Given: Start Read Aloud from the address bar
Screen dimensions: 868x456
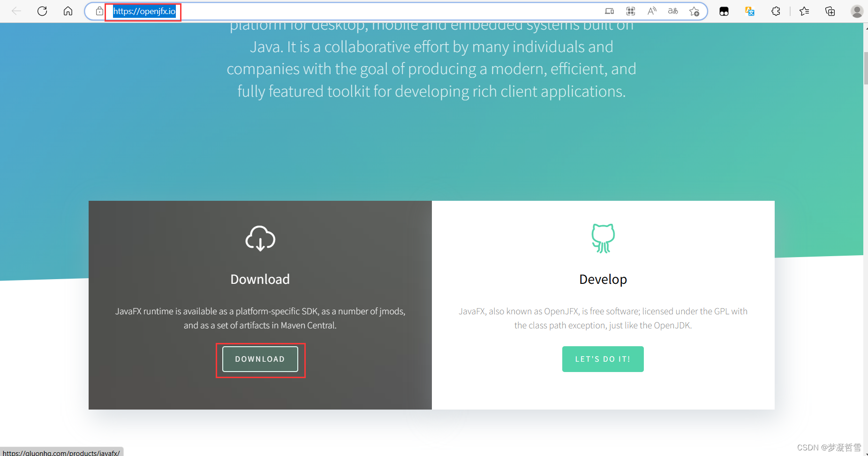Looking at the screenshot, I should point(652,11).
